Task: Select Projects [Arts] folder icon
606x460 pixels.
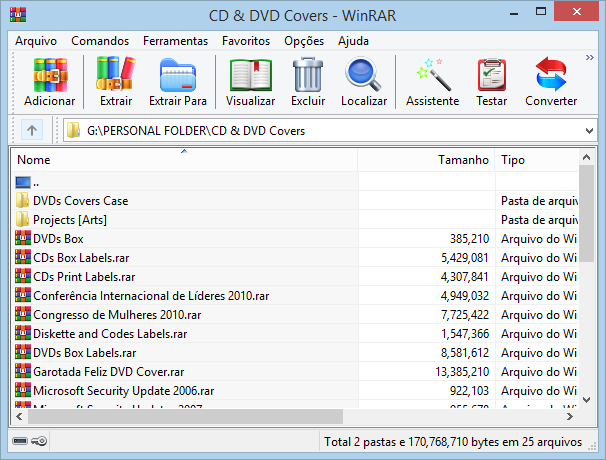Action: (22, 219)
